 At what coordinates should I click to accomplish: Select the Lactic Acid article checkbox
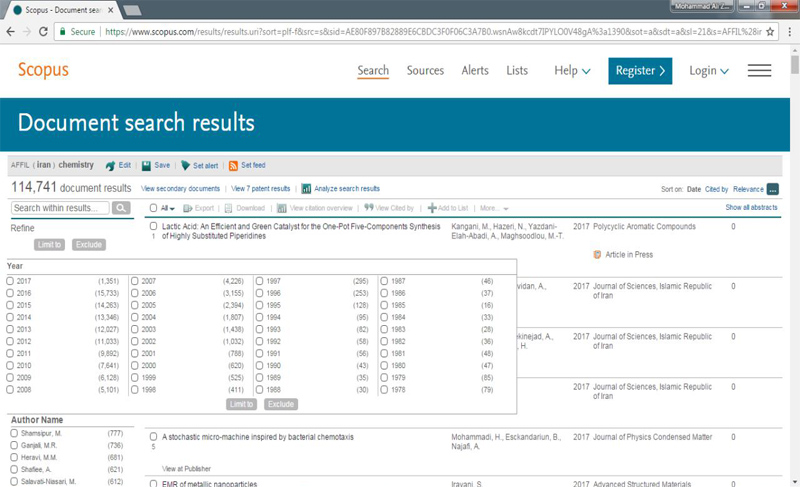[154, 226]
